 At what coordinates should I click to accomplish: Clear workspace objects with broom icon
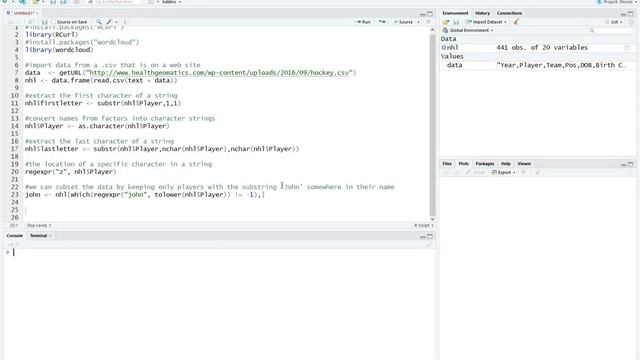coord(516,22)
